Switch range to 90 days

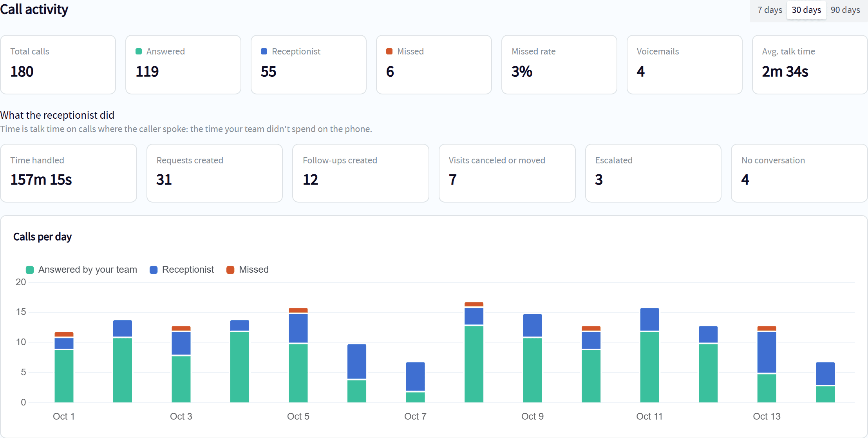coord(845,10)
